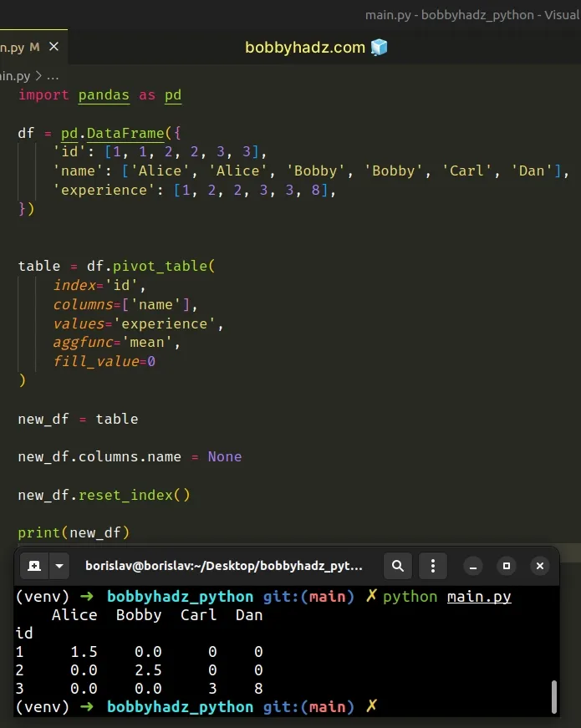Open a new terminal tab
Screen dimensions: 581x728
(x=34, y=566)
